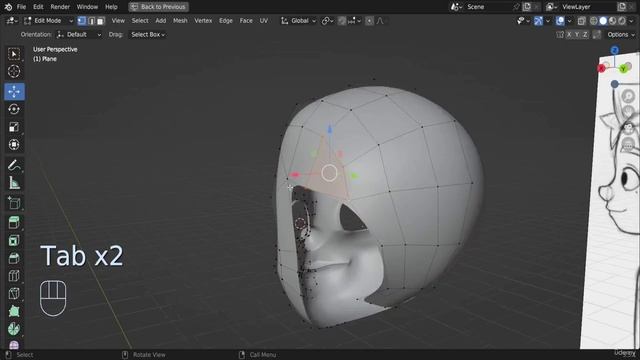Activate the Scale tool

pos(14,127)
